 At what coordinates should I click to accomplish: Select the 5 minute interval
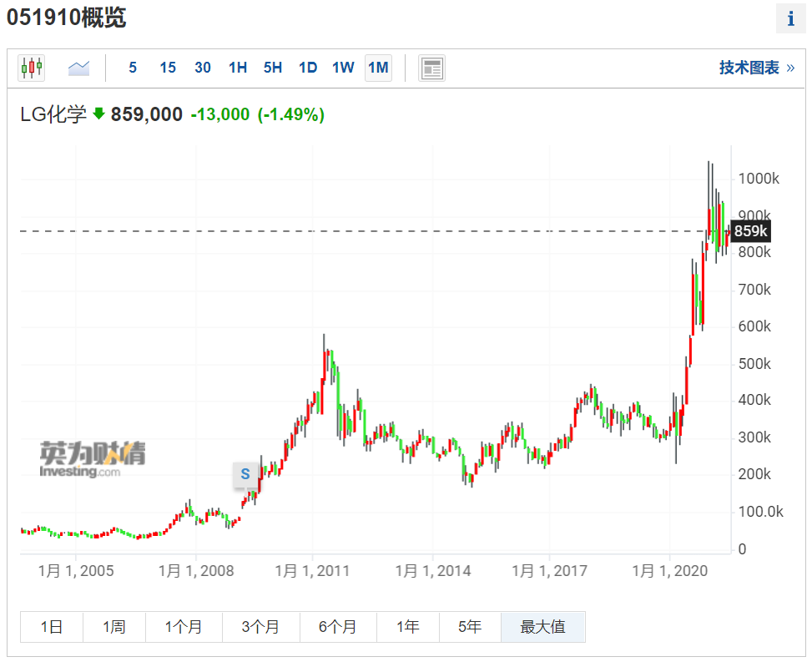tap(133, 68)
